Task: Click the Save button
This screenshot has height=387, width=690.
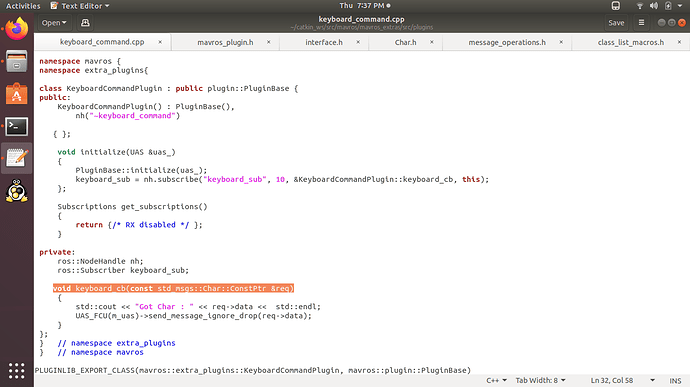Action: pyautogui.click(x=616, y=22)
